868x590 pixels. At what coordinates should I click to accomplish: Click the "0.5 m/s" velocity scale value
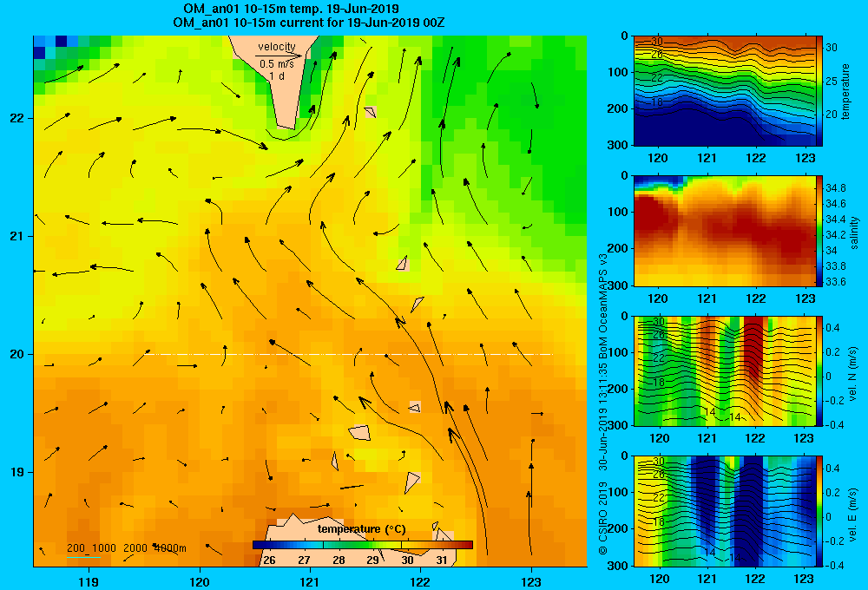coord(277,64)
